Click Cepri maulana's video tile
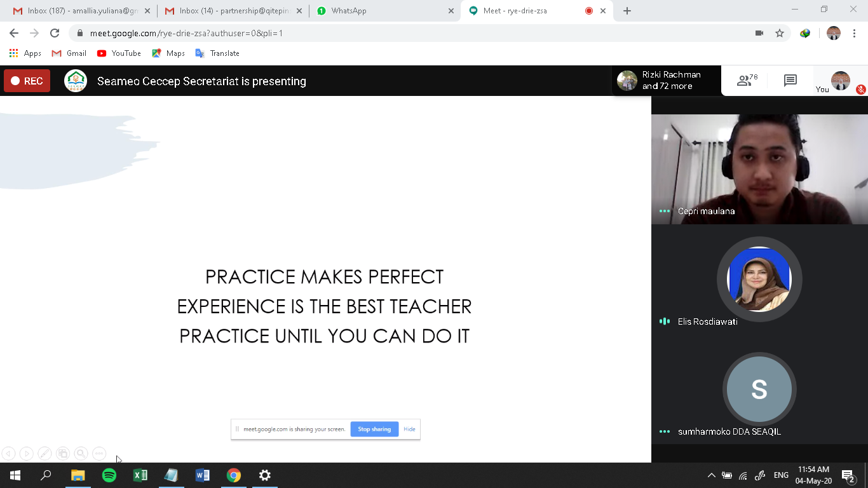This screenshot has height=488, width=868. (759, 169)
